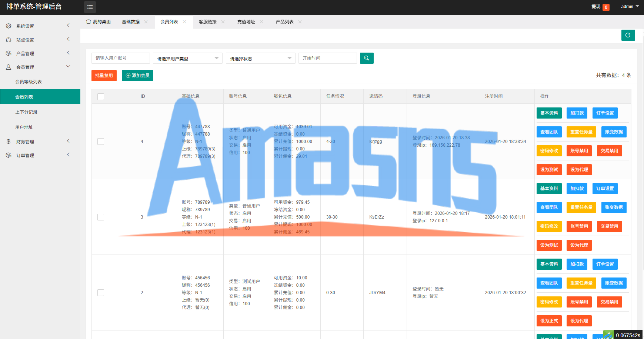Close the 产品列表 tab
This screenshot has width=644, height=339.
click(x=300, y=21)
